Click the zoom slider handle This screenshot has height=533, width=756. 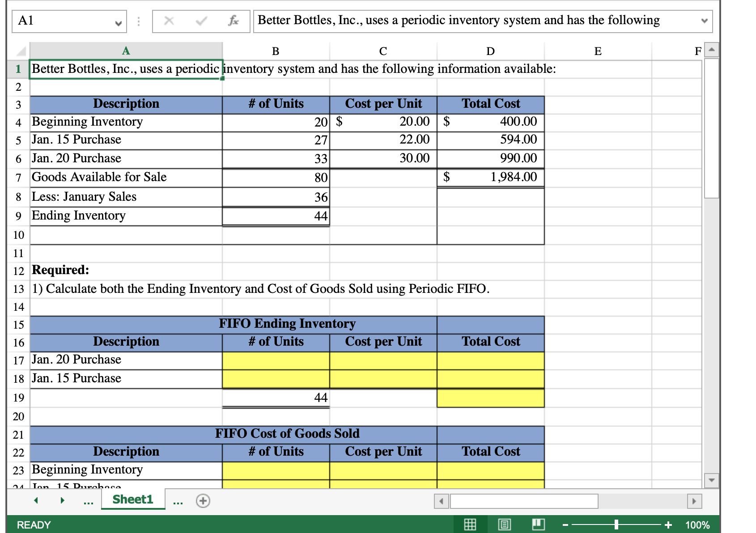pyautogui.click(x=616, y=525)
